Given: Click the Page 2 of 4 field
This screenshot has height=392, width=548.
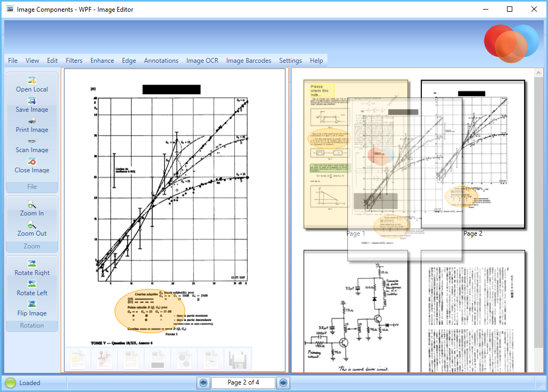Looking at the screenshot, I should (x=243, y=382).
